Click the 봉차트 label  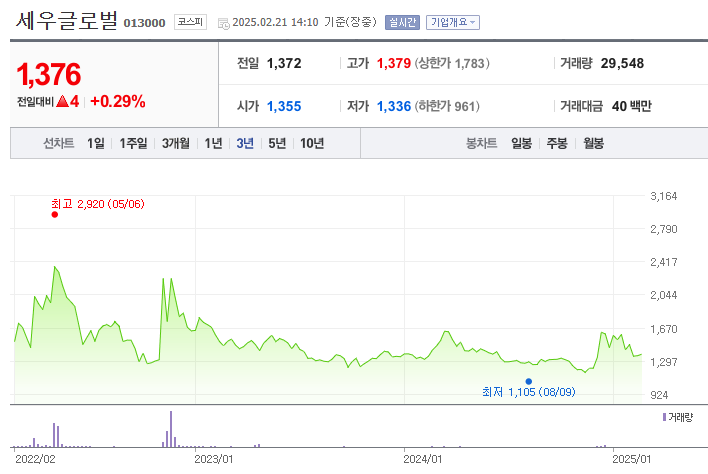[x=481, y=144]
